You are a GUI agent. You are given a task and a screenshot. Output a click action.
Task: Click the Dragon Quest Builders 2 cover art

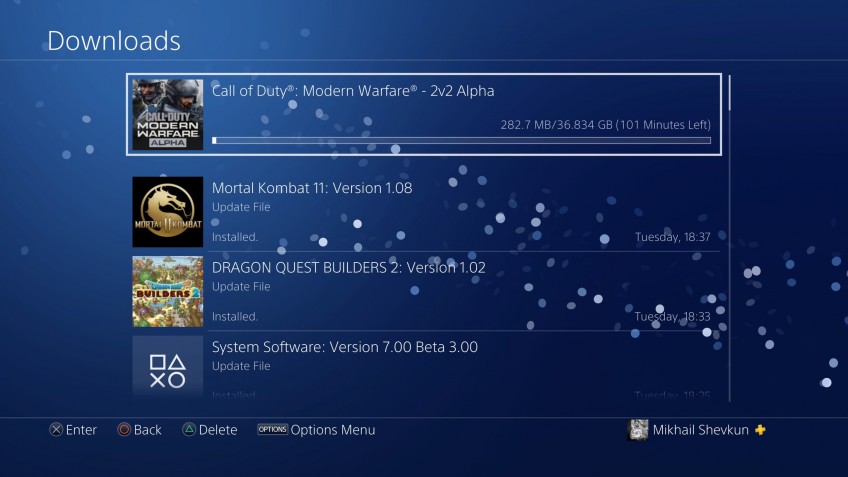pyautogui.click(x=168, y=292)
